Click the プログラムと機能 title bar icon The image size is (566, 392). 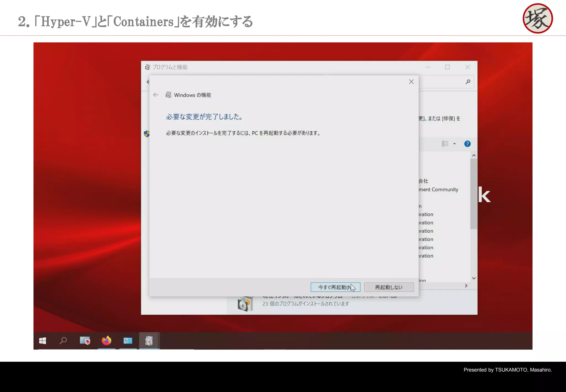tap(148, 67)
